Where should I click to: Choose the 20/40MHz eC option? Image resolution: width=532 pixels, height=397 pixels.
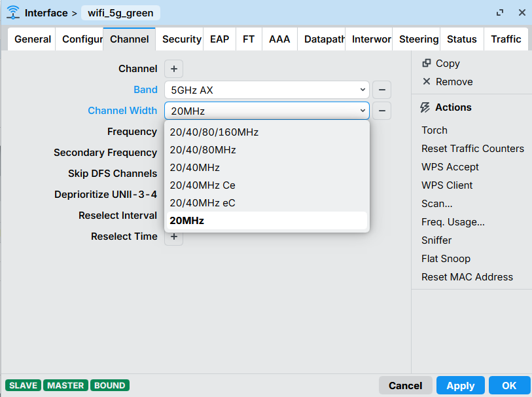267,202
